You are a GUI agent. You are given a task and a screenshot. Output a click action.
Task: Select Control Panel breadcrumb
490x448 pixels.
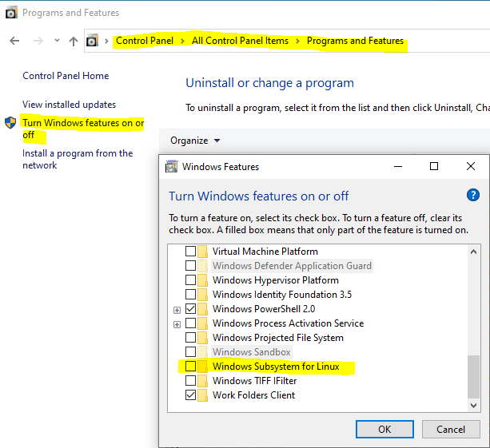click(x=145, y=41)
